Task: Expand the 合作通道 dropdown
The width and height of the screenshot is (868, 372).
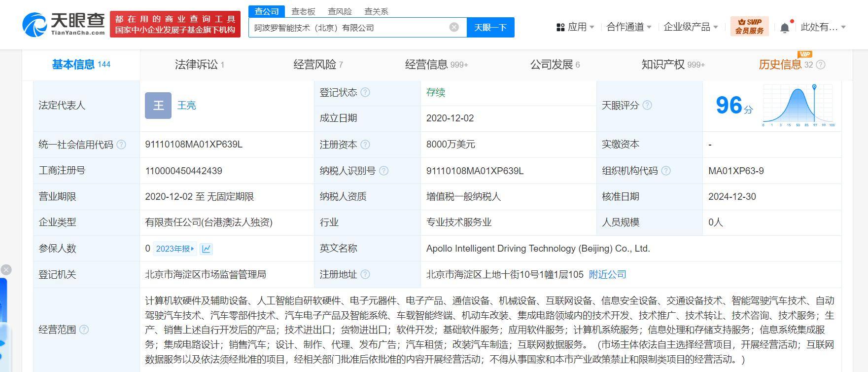Action: [629, 27]
